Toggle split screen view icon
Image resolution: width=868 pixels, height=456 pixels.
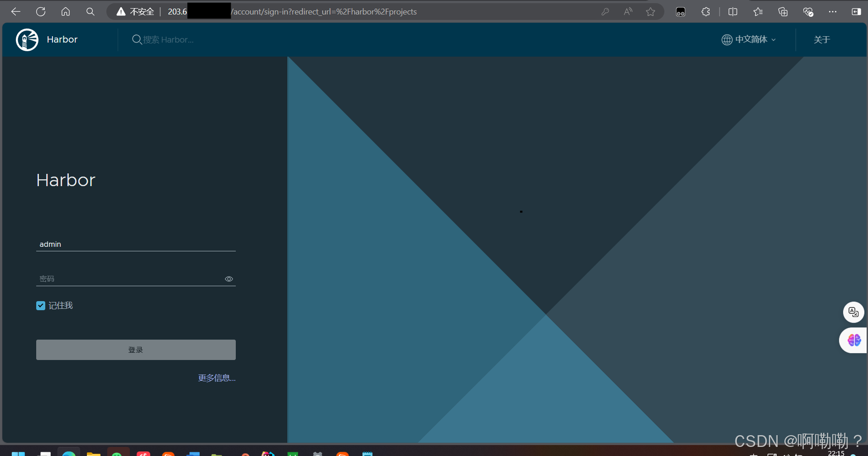[733, 12]
